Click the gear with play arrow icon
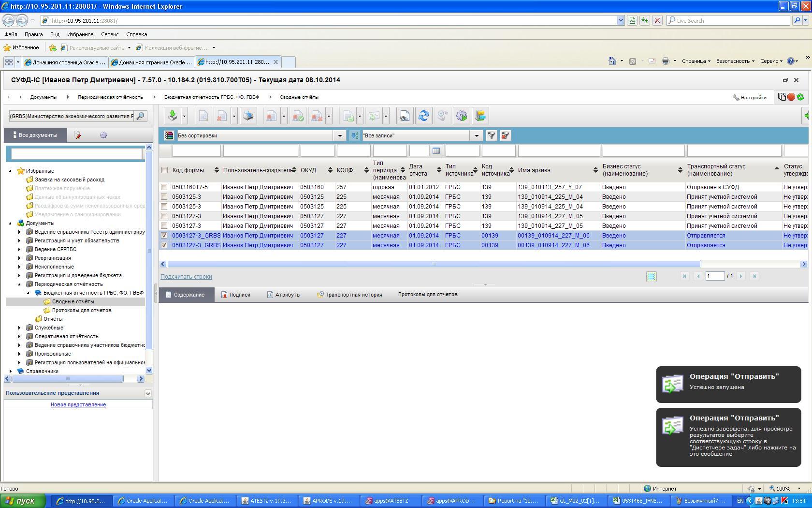This screenshot has width=812, height=508. pyautogui.click(x=462, y=116)
